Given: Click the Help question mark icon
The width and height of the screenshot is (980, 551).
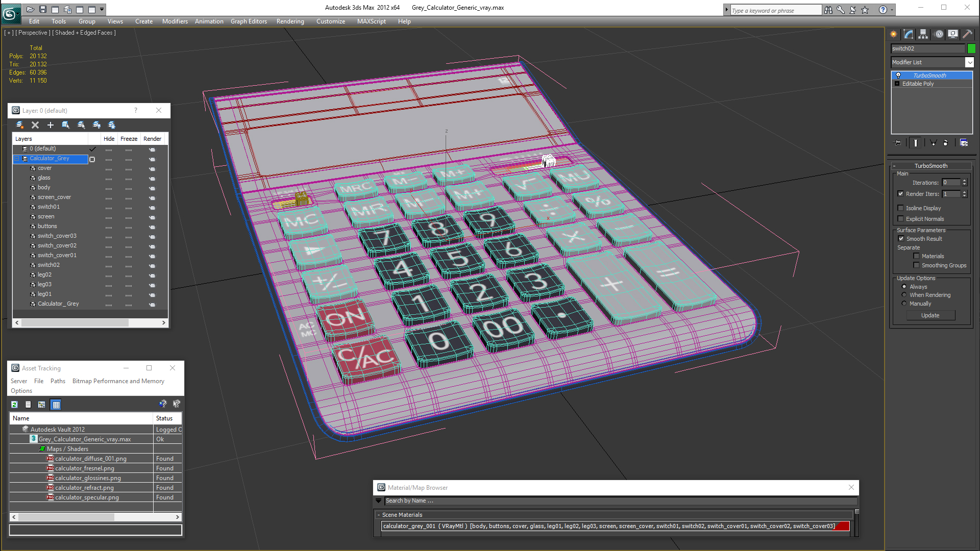Looking at the screenshot, I should (883, 10).
